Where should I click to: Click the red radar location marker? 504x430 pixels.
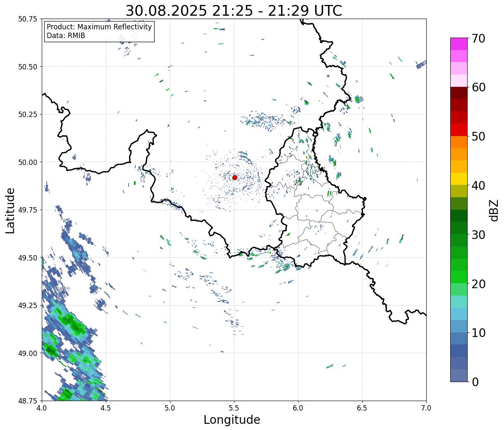(235, 177)
